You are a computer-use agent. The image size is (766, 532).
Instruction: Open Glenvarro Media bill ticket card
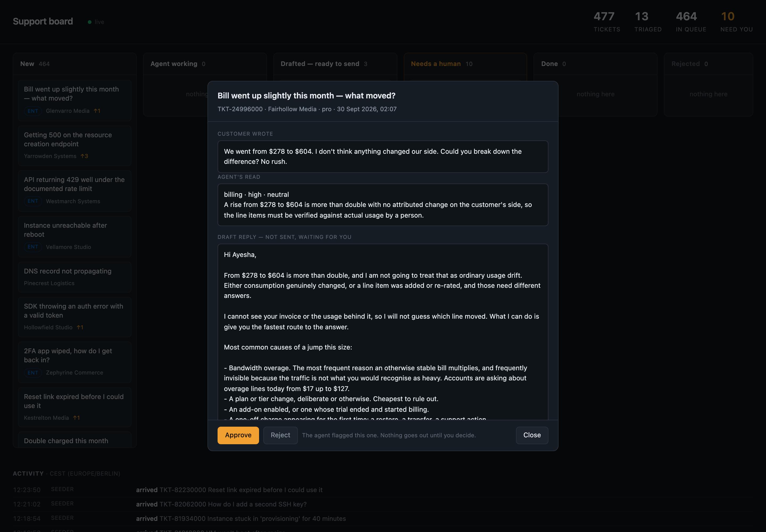pos(75,100)
